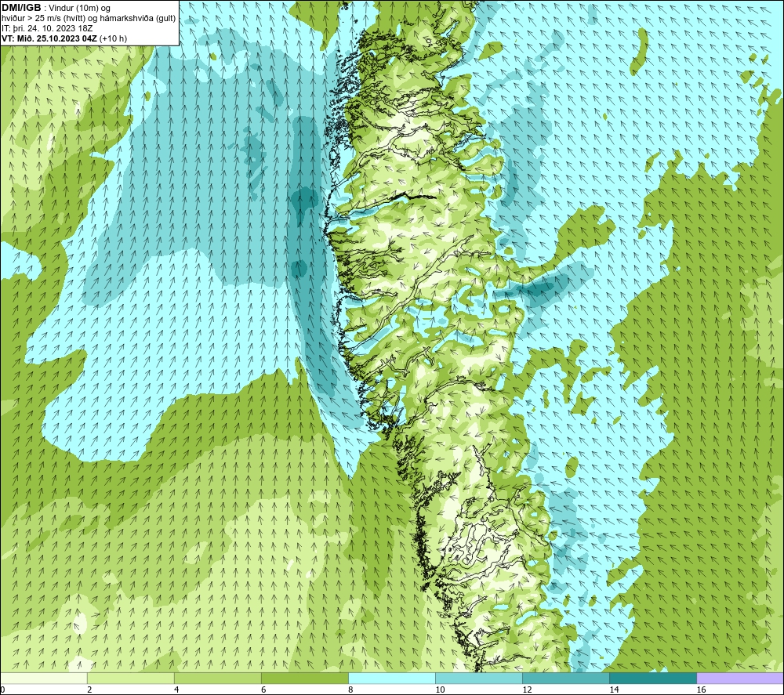Click the scale label '2'
The height and width of the screenshot is (695, 784).
(x=89, y=690)
